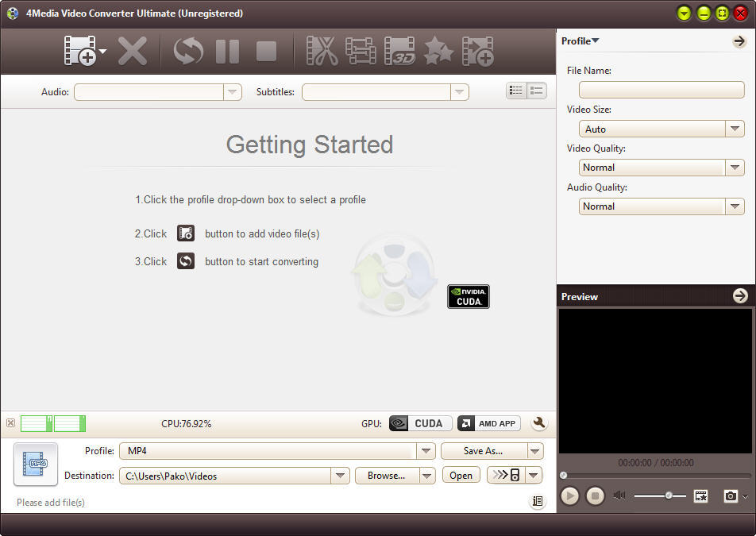Click the snapshot camera icon under Preview
756x536 pixels.
coord(730,496)
